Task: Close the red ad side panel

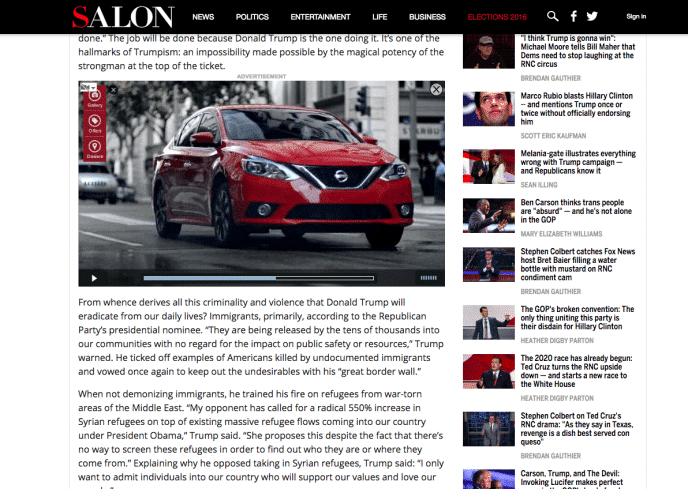Action: [x=113, y=90]
